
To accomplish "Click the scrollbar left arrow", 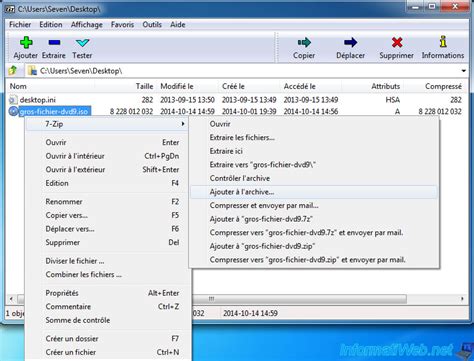I will coord(11,299).
